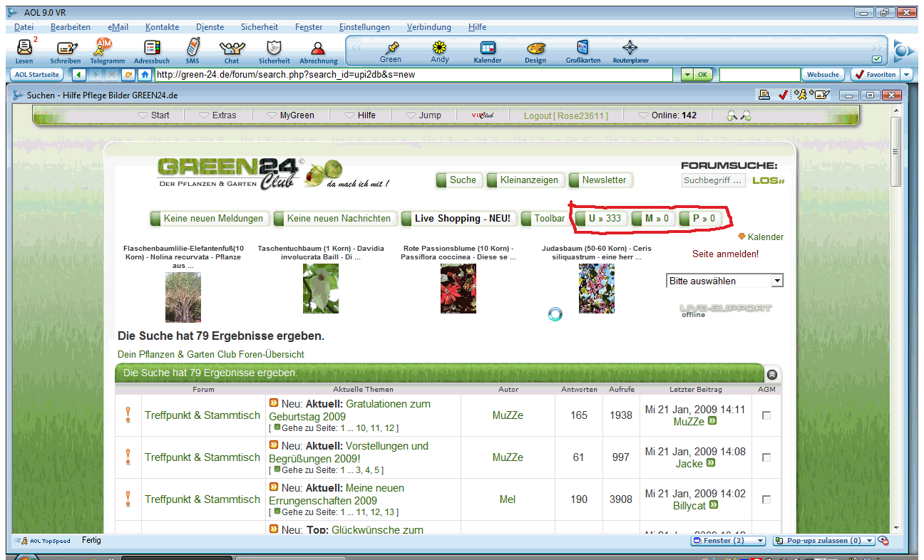Click the Suchbegriff forum search field

(x=713, y=180)
